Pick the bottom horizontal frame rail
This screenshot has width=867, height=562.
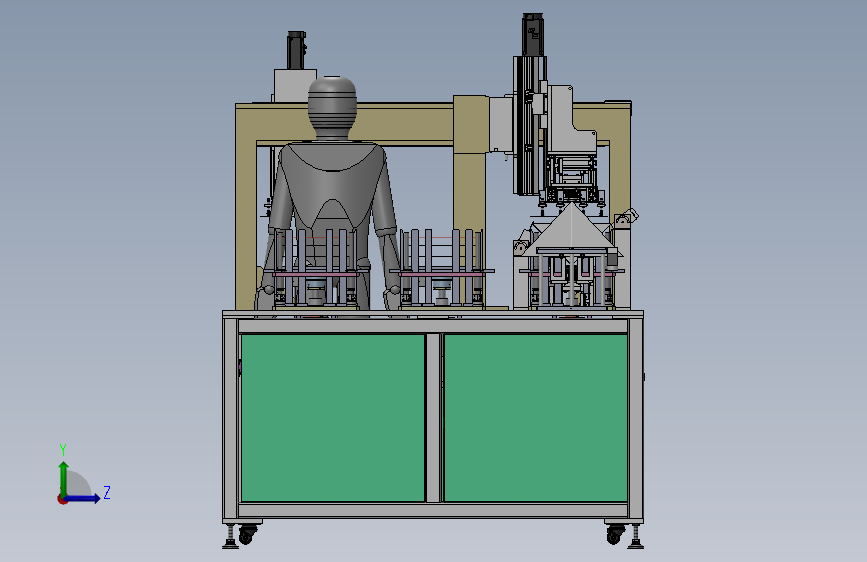click(x=433, y=511)
